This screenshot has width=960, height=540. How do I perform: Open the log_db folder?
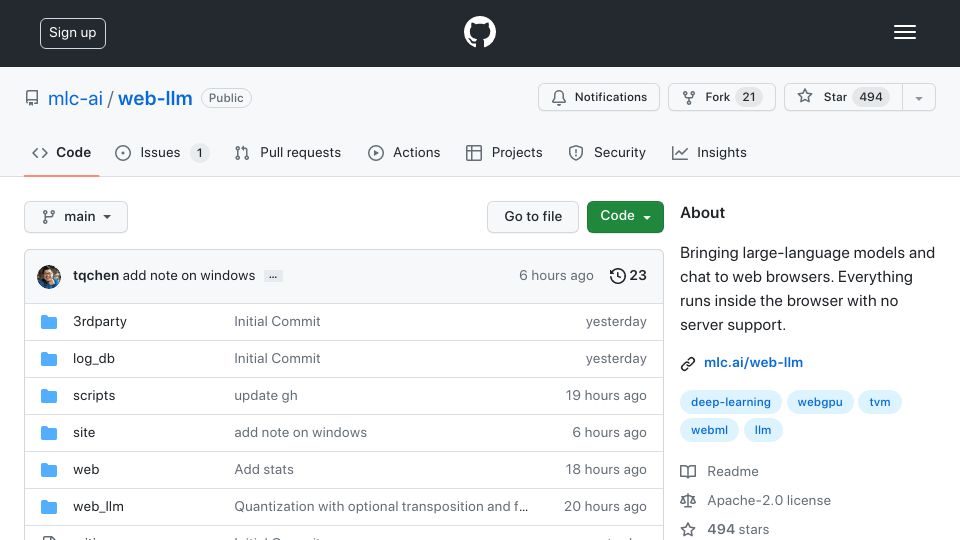coord(94,359)
